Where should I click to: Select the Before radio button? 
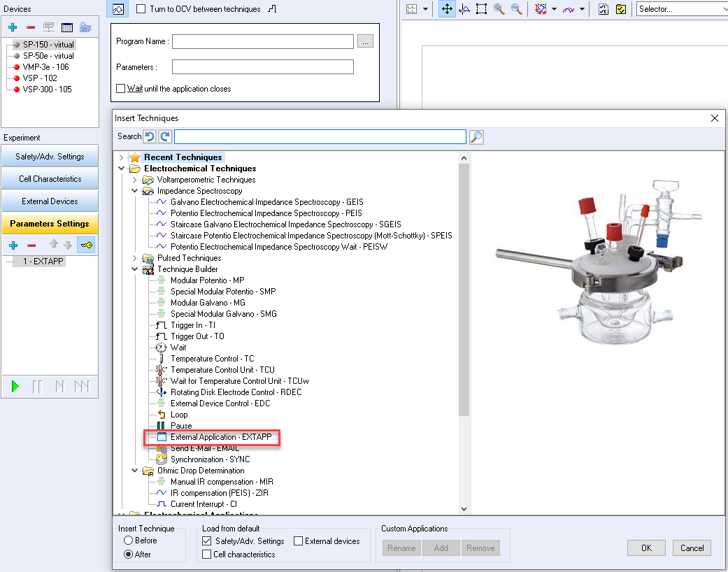coord(128,541)
